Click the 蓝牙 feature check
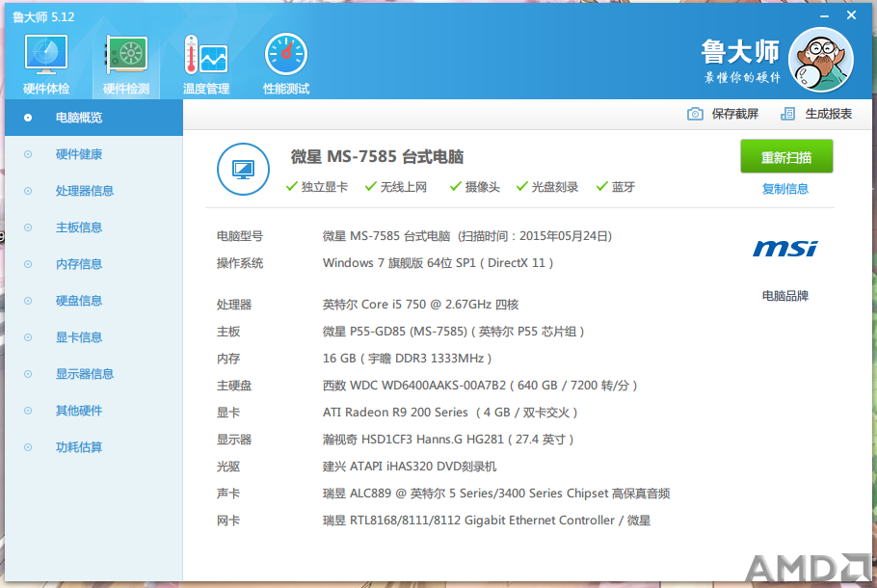The width and height of the screenshot is (877, 588). coord(616,187)
